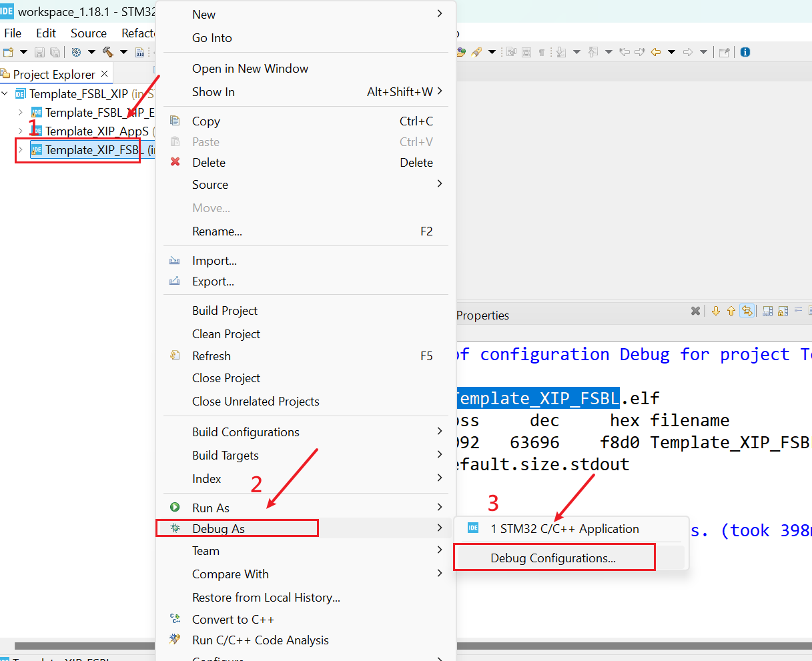Click the console yellow down arrow icon

(x=716, y=311)
